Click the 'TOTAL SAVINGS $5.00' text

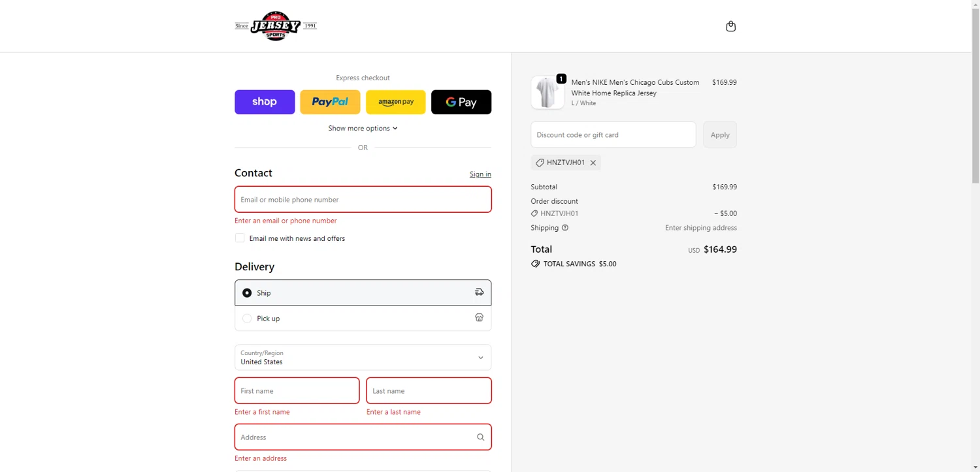tap(580, 264)
